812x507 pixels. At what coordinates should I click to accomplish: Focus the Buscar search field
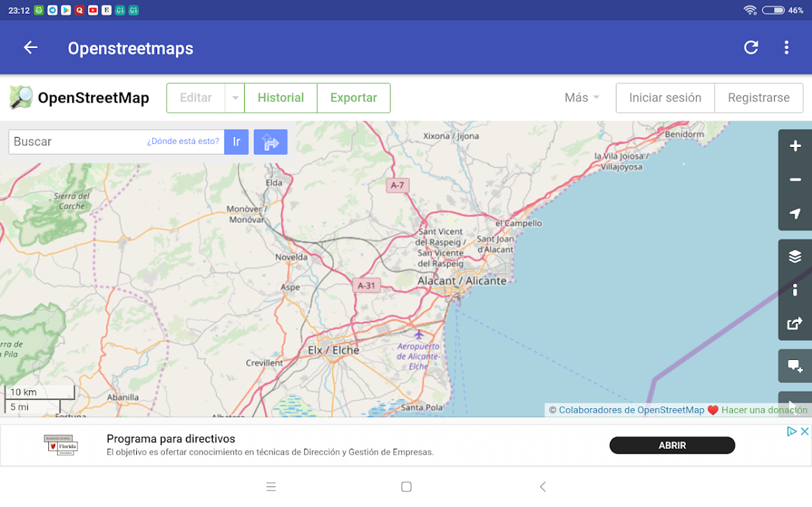[117, 142]
